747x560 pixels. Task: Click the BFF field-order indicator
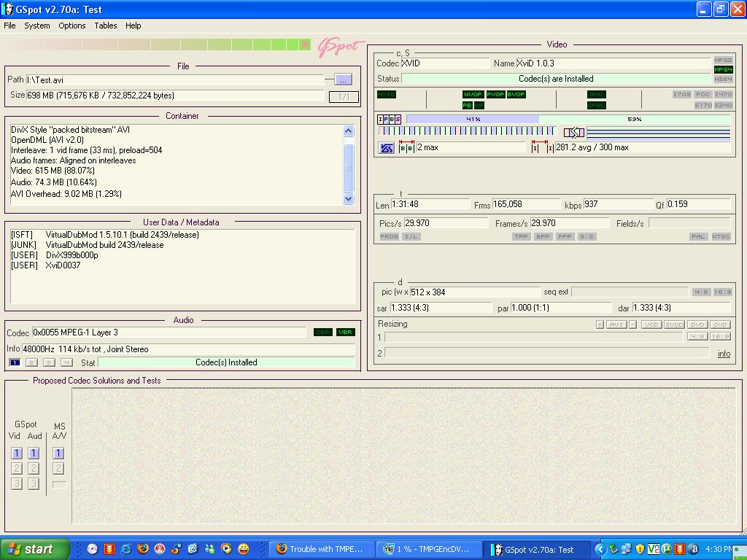pos(543,237)
